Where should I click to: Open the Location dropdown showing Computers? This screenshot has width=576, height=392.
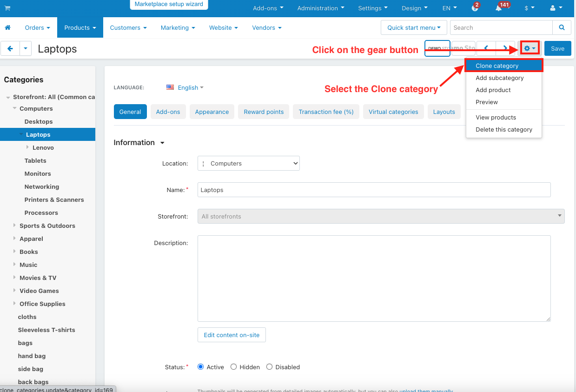(x=249, y=163)
